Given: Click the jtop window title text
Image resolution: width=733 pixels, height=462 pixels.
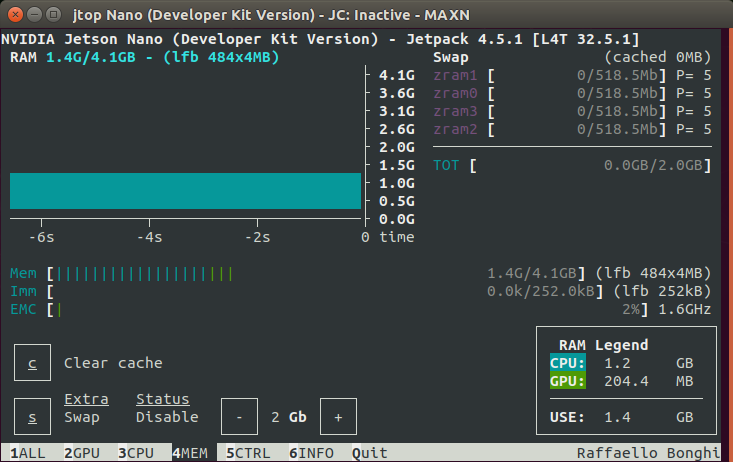Looking at the screenshot, I should (271, 15).
